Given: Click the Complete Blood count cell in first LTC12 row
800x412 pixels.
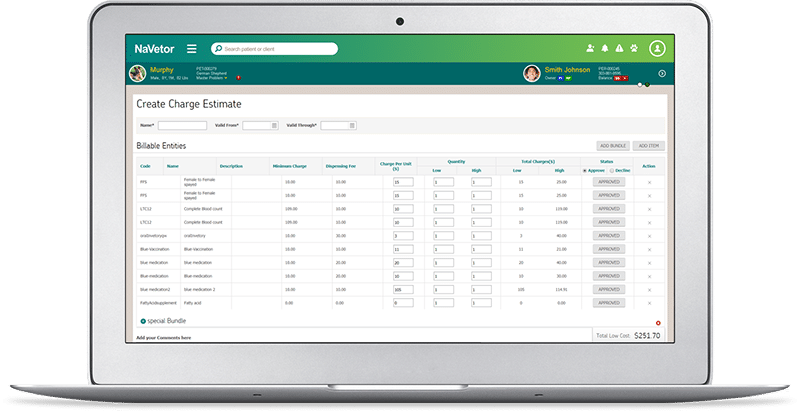Looking at the screenshot, I should tap(203, 209).
